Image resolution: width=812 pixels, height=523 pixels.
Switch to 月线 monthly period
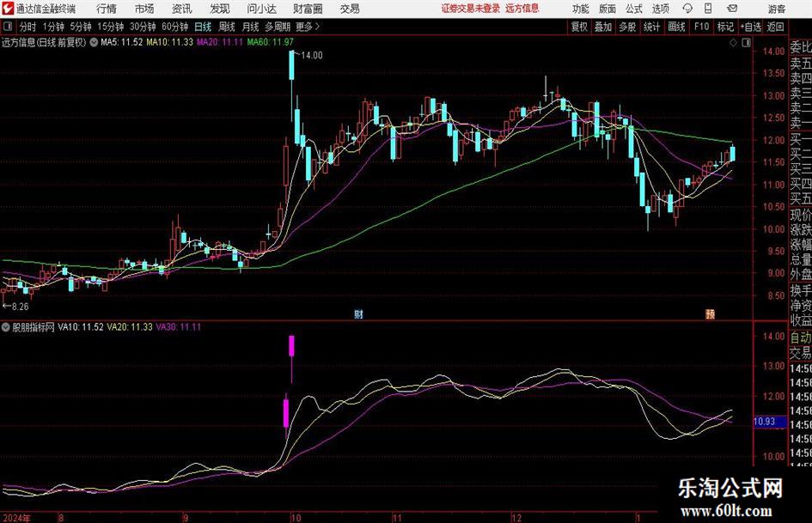point(251,27)
